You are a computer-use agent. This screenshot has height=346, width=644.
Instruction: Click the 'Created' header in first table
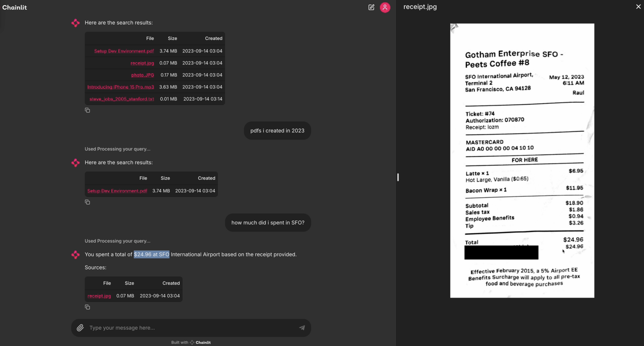click(214, 38)
